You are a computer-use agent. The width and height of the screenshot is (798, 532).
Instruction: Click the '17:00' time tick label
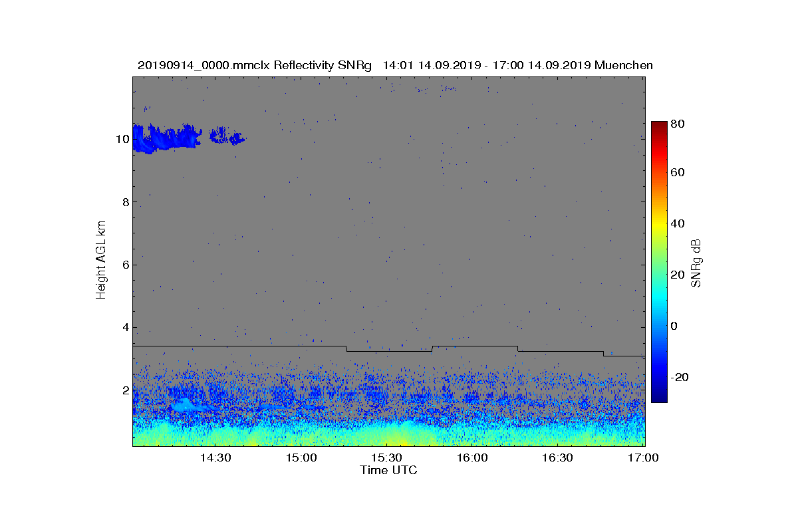643,458
